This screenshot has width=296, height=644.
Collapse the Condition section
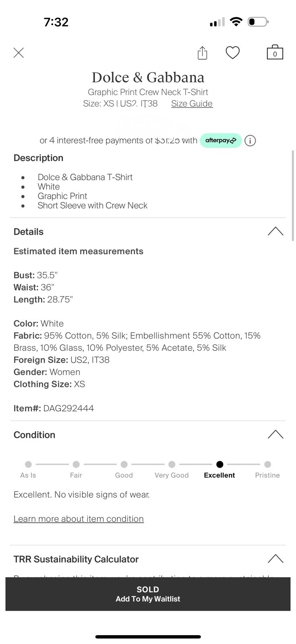(275, 434)
